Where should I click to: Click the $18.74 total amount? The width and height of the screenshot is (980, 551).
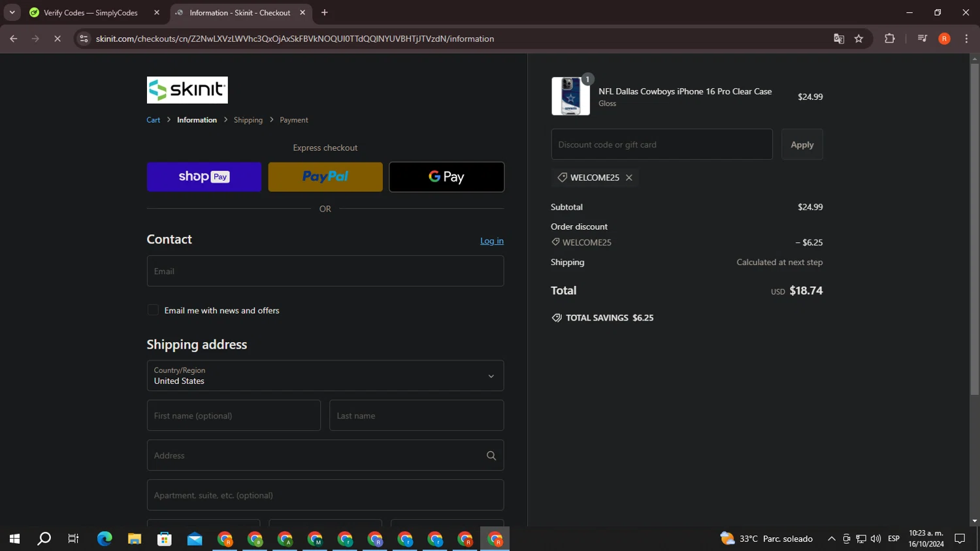(806, 291)
